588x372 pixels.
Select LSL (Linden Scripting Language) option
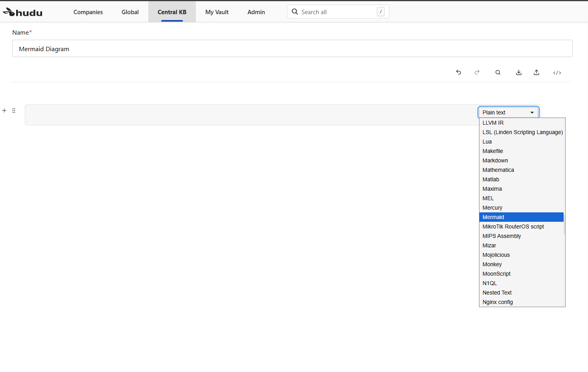pyautogui.click(x=522, y=132)
